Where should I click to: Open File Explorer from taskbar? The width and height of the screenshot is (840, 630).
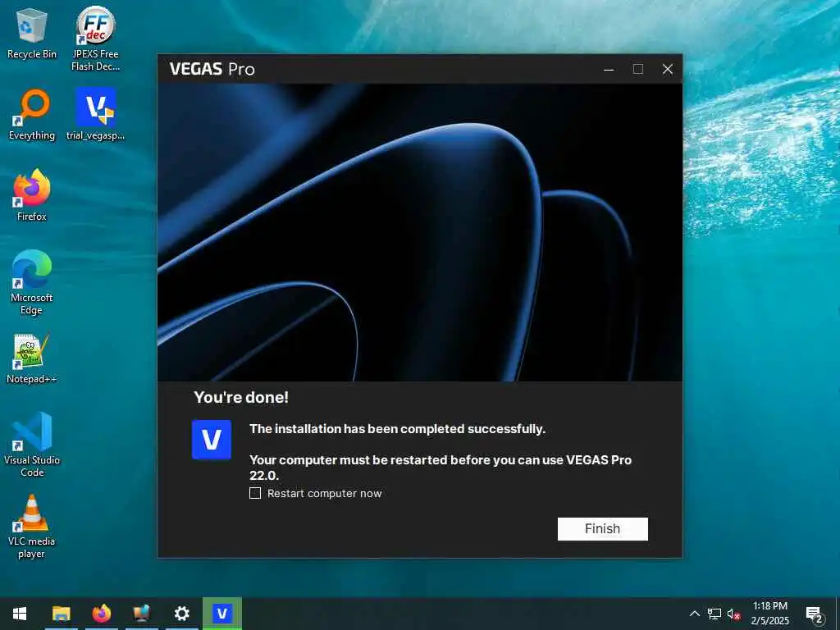click(61, 614)
